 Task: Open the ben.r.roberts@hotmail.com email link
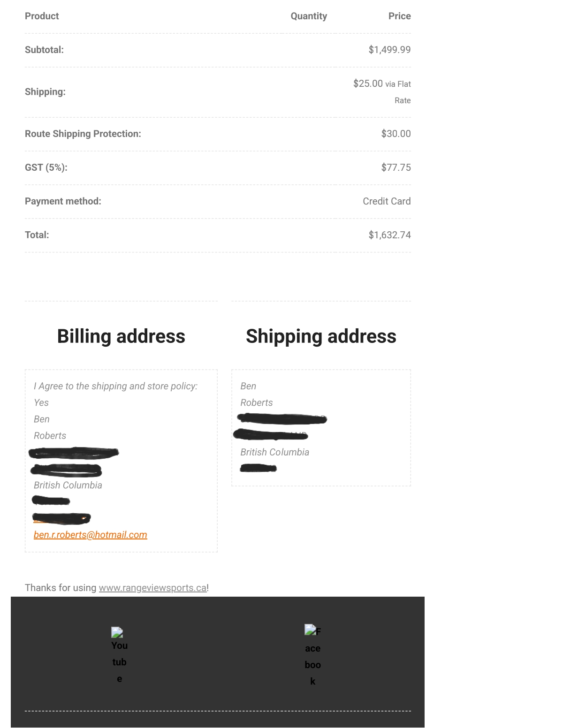coord(91,535)
